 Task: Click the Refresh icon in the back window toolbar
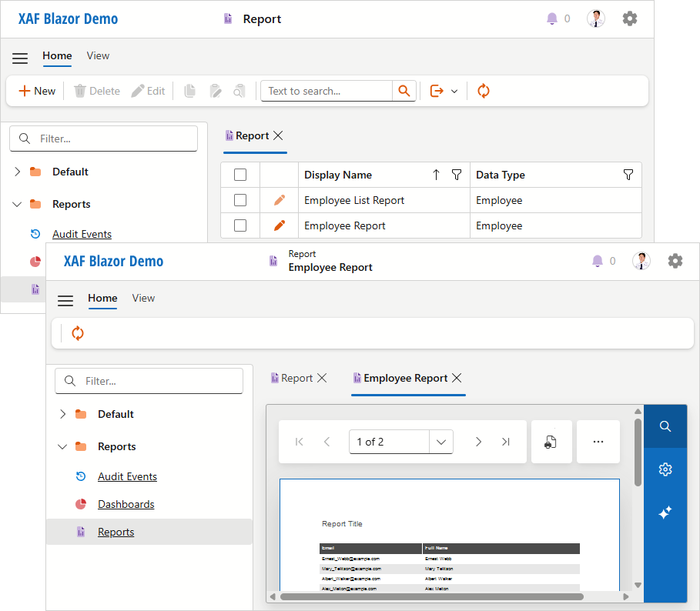coord(484,91)
